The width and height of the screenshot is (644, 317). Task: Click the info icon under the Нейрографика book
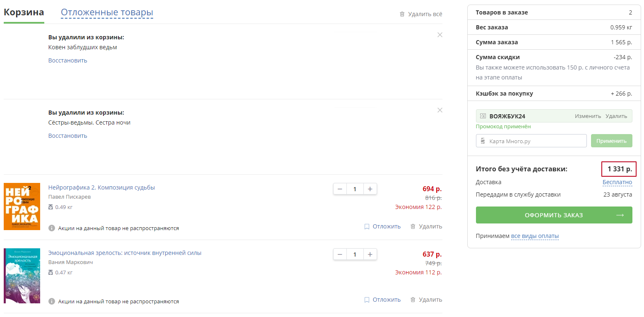click(52, 228)
